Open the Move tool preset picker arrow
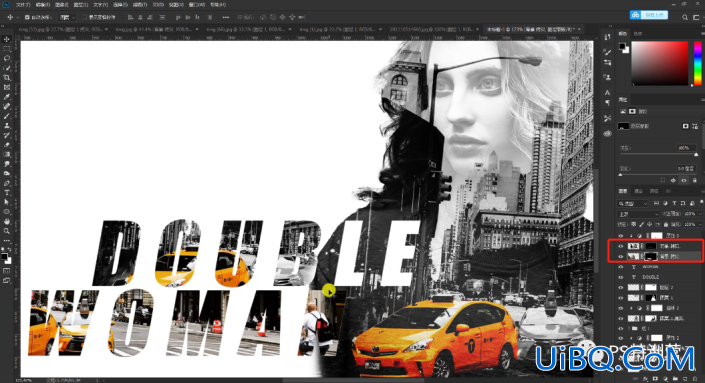 17,17
